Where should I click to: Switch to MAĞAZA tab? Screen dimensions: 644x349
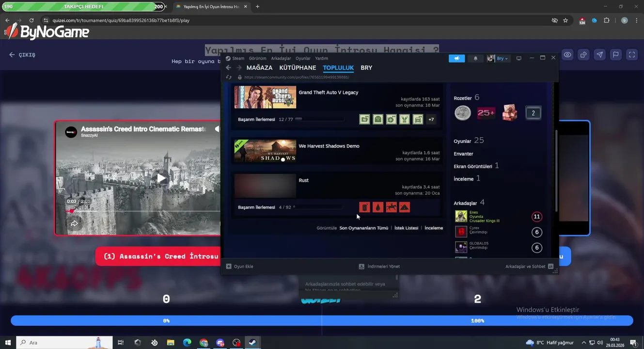[x=259, y=68]
